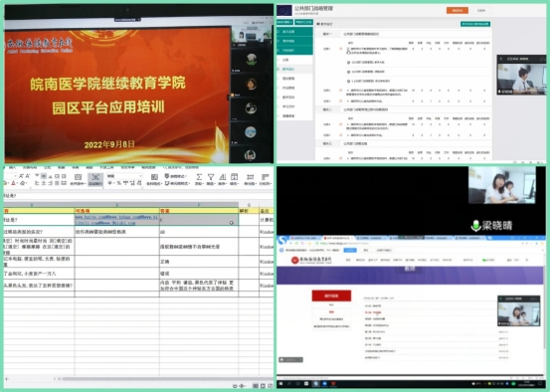Open the Filter funnel icon in ribbon

[211, 177]
